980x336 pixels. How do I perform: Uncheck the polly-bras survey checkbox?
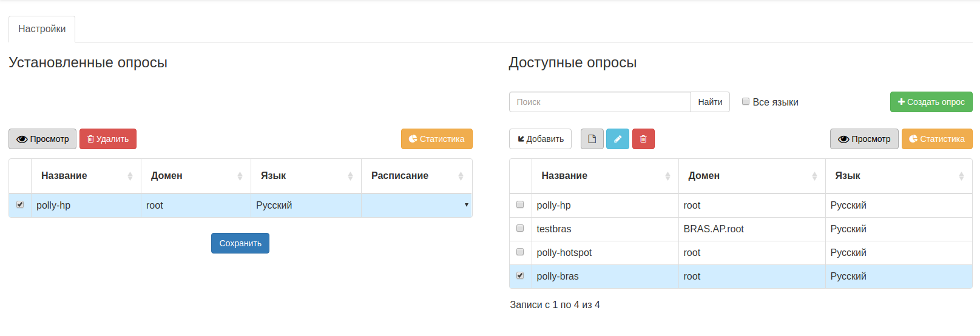coord(520,276)
